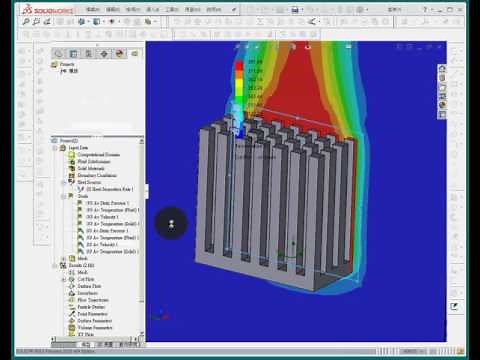
Task: Expand the Cut Plots tree node
Action: click(64, 279)
